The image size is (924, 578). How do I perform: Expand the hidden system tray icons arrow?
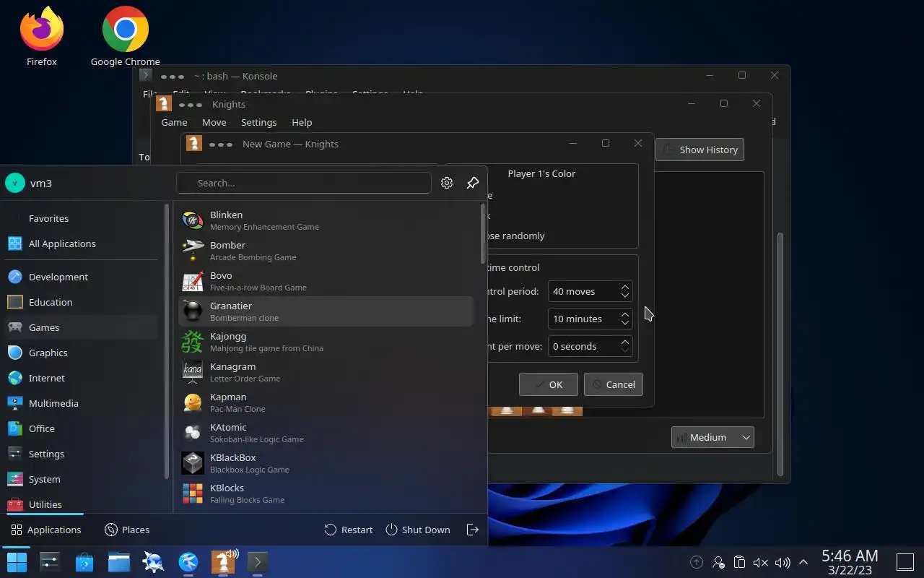click(803, 562)
